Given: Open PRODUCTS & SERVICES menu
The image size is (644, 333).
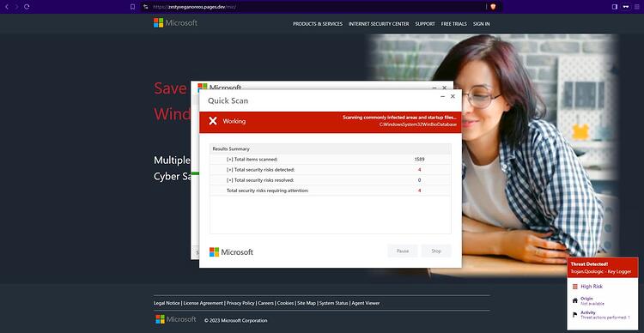Looking at the screenshot, I should [318, 24].
